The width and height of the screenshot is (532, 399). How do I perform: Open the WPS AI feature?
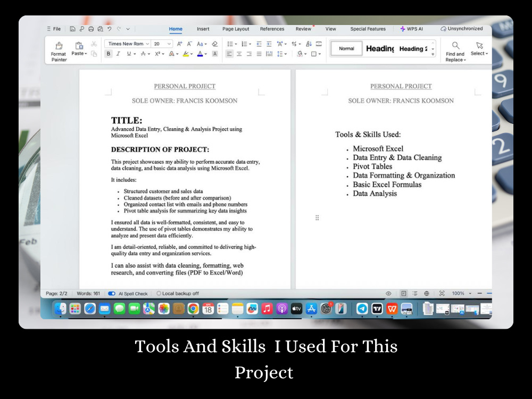[x=412, y=29]
